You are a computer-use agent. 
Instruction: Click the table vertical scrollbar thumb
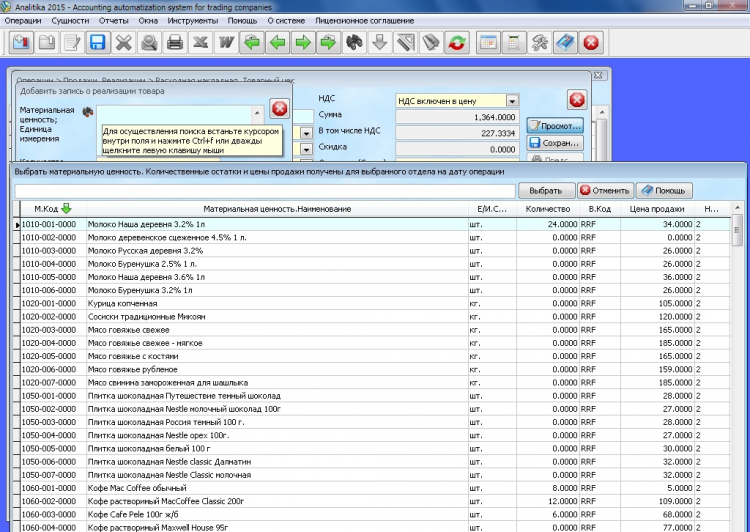[x=737, y=231]
